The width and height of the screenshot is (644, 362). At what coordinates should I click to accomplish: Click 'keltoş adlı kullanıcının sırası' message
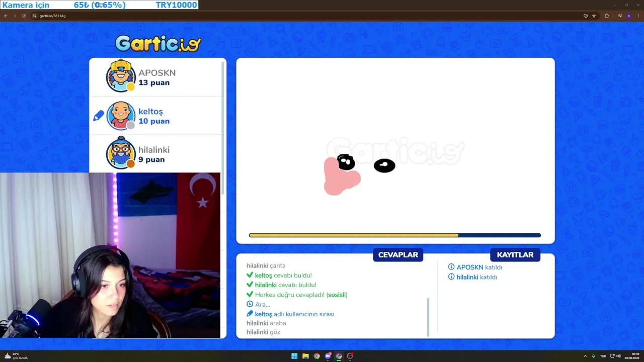click(290, 314)
